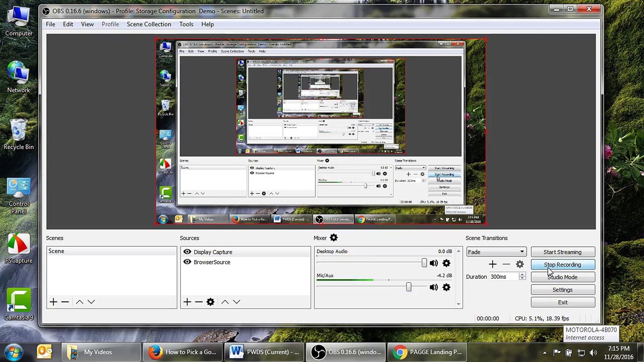Open Outlook from the taskbar
Image resolution: width=644 pixels, height=362 pixels.
click(45, 352)
